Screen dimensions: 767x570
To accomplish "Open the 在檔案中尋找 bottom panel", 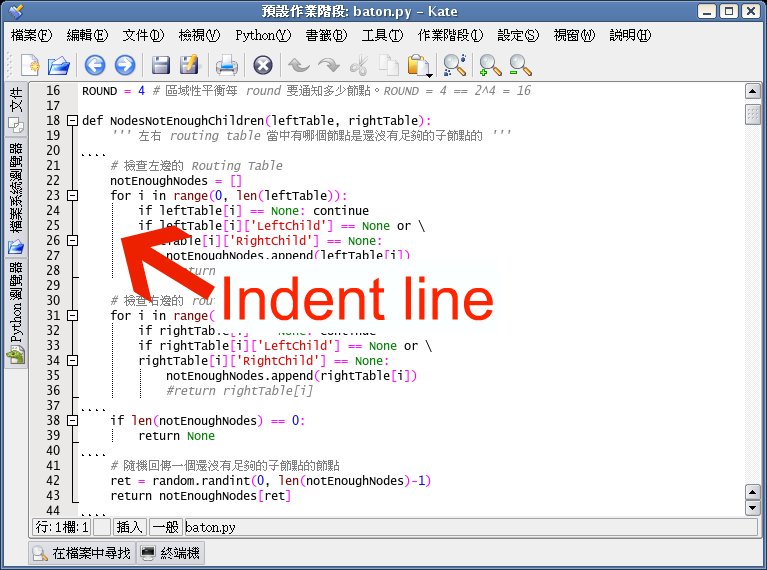I will pyautogui.click(x=79, y=553).
